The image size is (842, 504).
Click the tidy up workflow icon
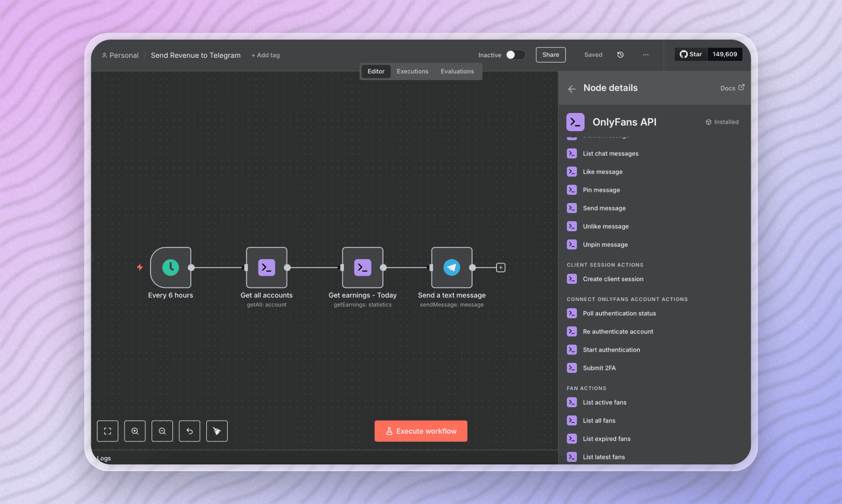217,431
